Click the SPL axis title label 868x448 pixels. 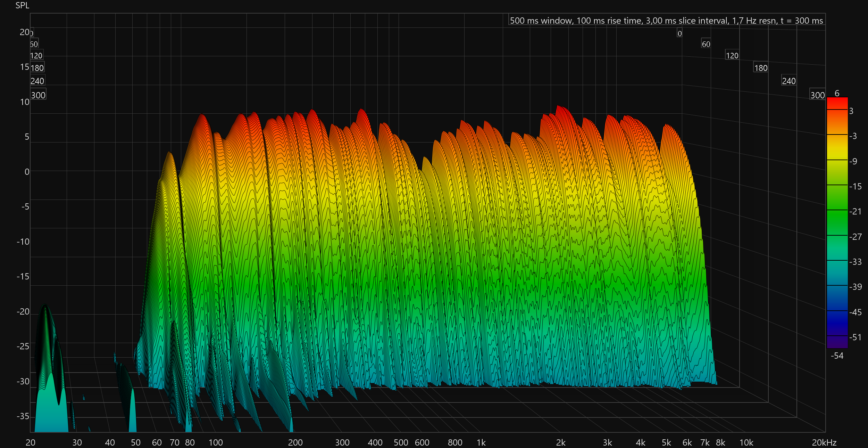pyautogui.click(x=22, y=5)
